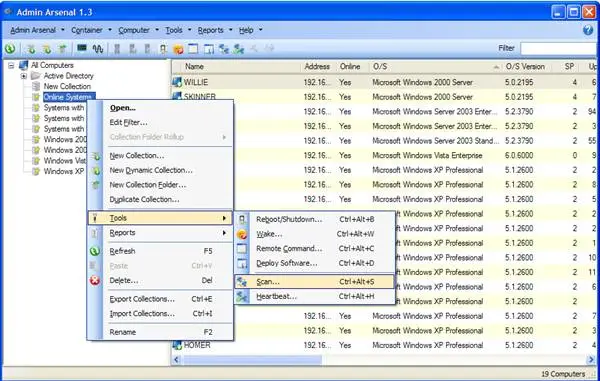Image resolution: width=600 pixels, height=381 pixels.
Task: Click the blue help question mark icon
Action: [x=588, y=30]
